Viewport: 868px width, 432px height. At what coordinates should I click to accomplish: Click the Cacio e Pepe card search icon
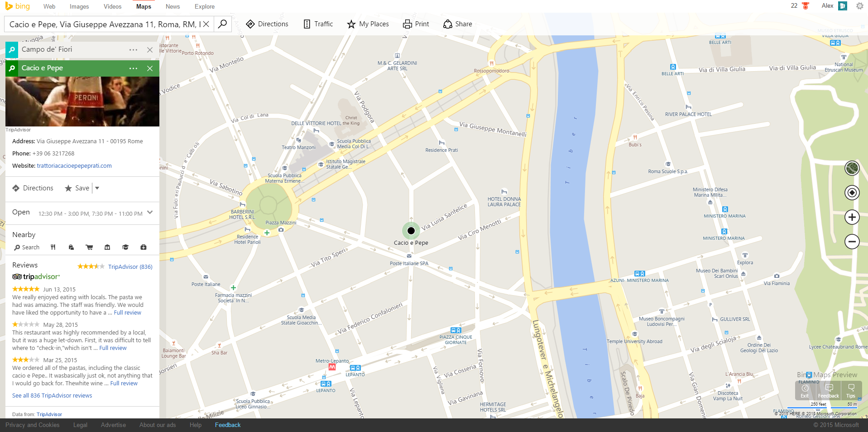tap(12, 68)
